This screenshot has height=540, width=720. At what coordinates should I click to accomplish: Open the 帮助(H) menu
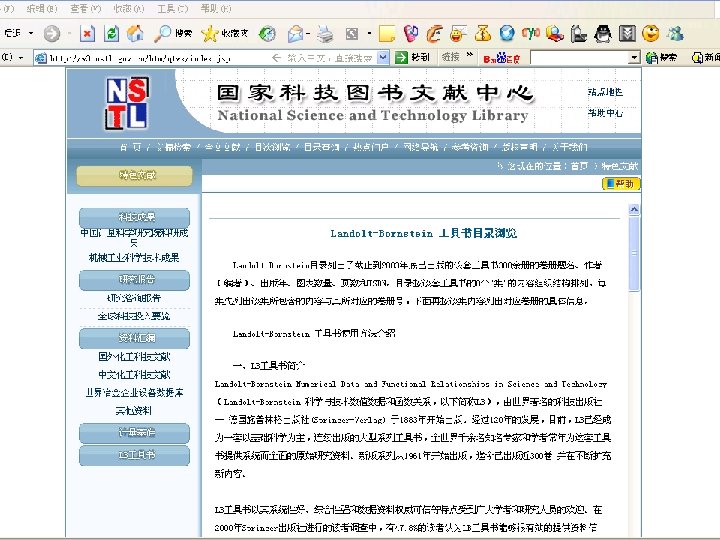pyautogui.click(x=216, y=8)
